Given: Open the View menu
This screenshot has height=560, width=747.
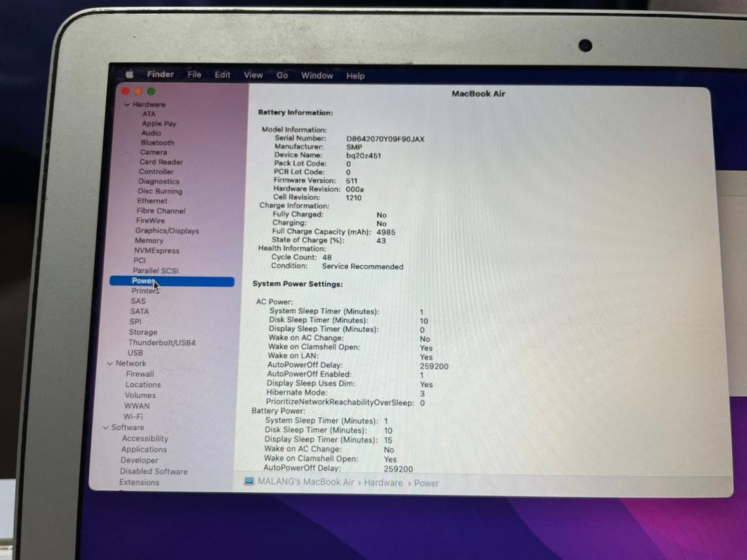Looking at the screenshot, I should pos(253,75).
